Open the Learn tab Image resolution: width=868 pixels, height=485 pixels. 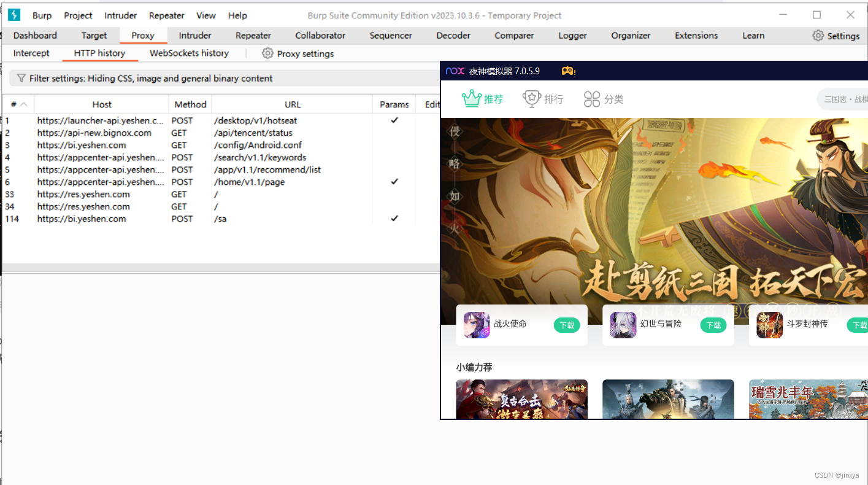[x=753, y=36]
